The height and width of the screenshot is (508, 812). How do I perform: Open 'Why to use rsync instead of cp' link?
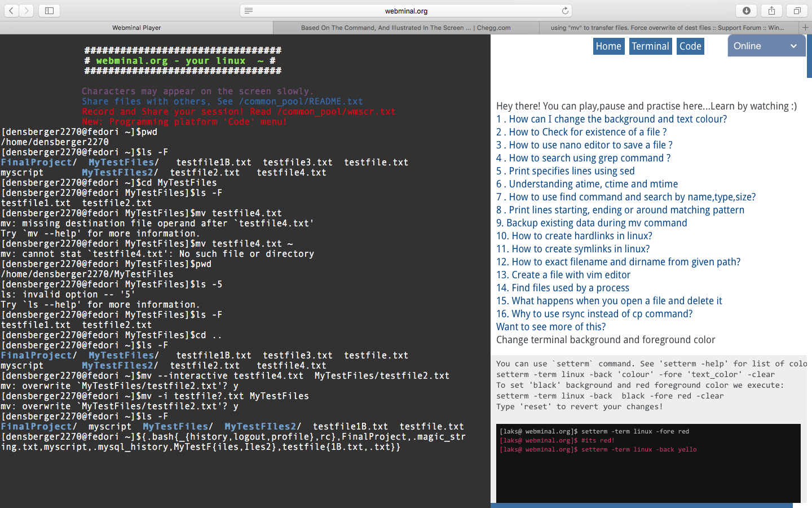pyautogui.click(x=594, y=314)
